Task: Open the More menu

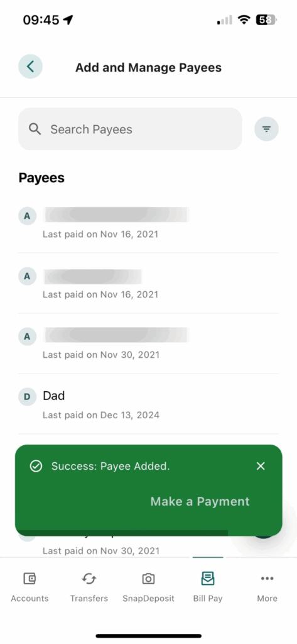Action: [267, 587]
